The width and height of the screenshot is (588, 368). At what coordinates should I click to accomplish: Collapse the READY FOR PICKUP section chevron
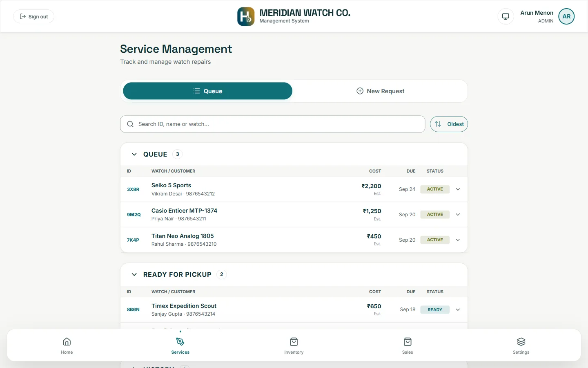coord(134,274)
